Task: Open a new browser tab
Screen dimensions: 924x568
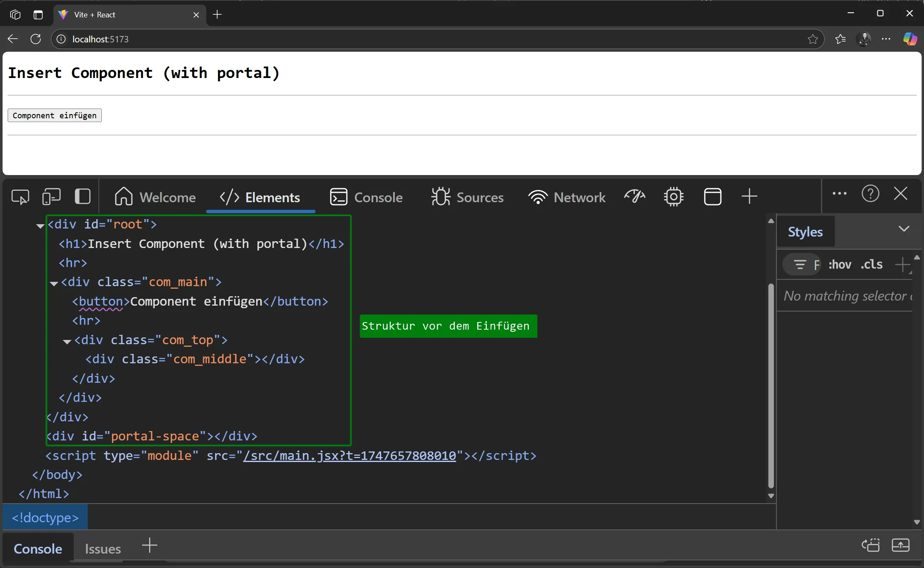Action: [x=217, y=15]
